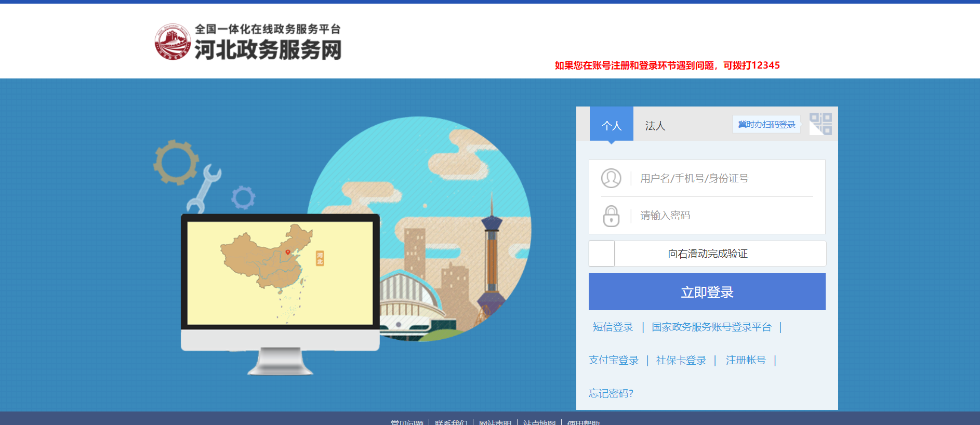Image resolution: width=980 pixels, height=425 pixels.
Task: Click the padlock icon in password field
Action: [611, 216]
